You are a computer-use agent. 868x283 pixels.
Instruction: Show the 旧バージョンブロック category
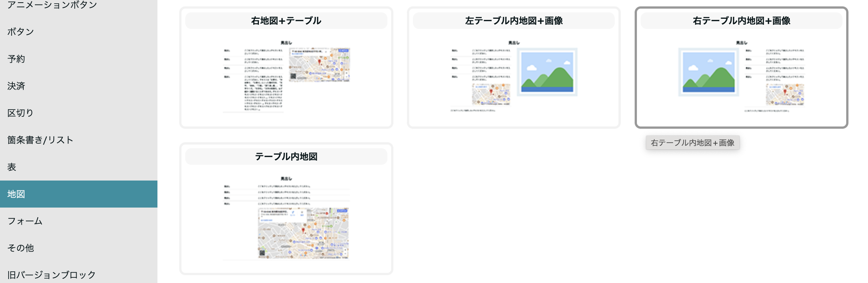pyautogui.click(x=51, y=275)
